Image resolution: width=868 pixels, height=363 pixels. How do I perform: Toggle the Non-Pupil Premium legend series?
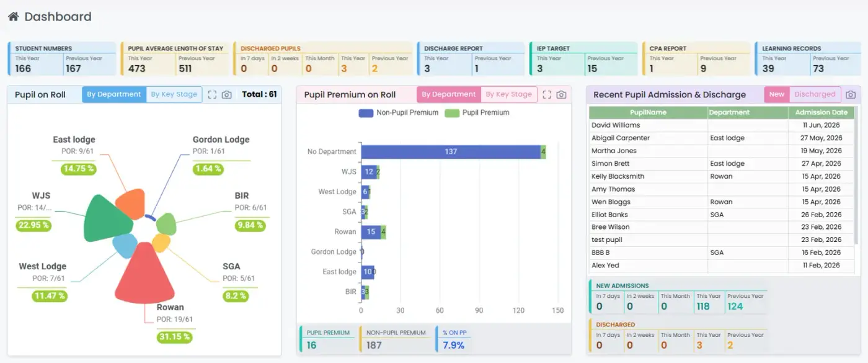(399, 113)
